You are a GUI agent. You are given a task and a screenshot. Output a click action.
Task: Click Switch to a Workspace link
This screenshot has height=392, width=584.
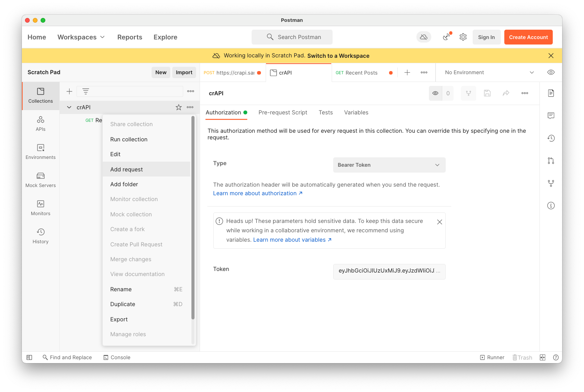[338, 56]
